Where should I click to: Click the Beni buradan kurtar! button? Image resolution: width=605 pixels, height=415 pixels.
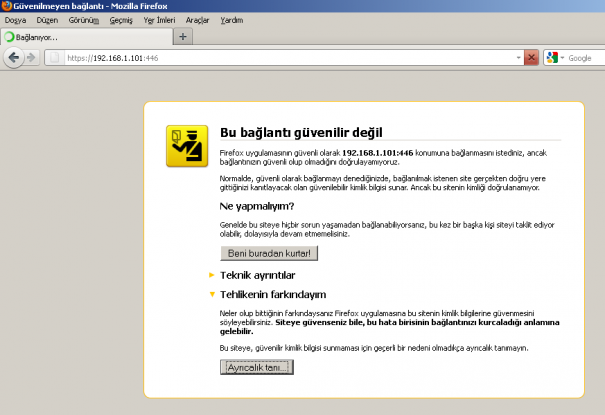click(x=269, y=253)
